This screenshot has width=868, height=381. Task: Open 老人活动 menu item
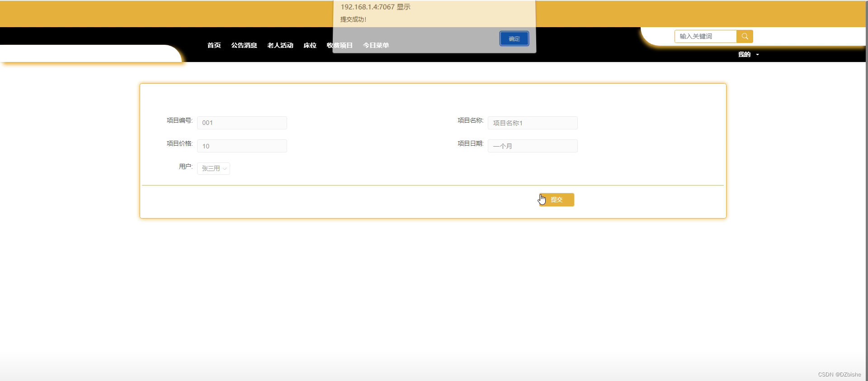click(280, 45)
